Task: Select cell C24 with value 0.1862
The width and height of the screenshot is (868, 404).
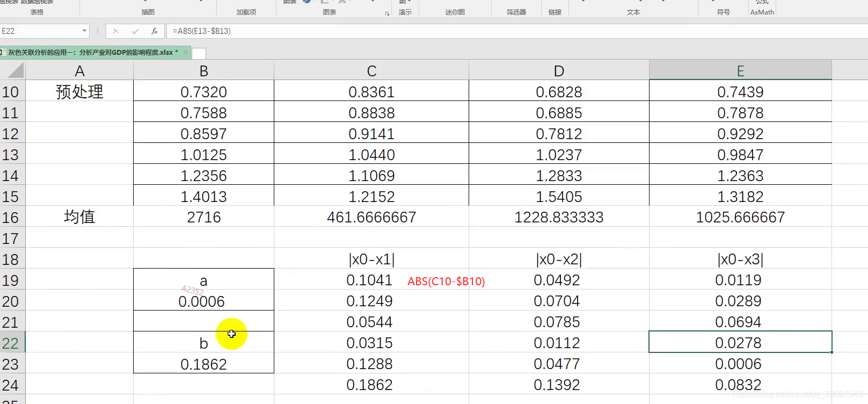Action: point(371,385)
